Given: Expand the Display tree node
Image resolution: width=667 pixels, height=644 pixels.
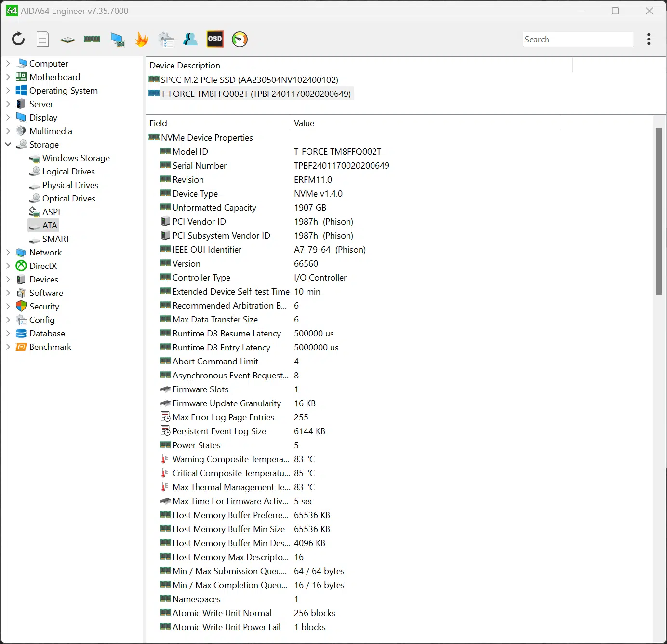Looking at the screenshot, I should pyautogui.click(x=8, y=117).
